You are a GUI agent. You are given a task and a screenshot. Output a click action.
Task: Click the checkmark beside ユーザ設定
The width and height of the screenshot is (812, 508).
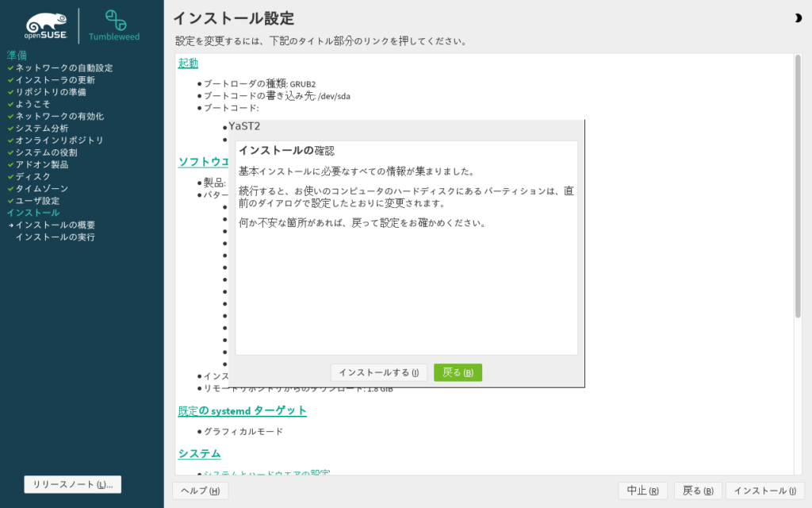point(11,201)
